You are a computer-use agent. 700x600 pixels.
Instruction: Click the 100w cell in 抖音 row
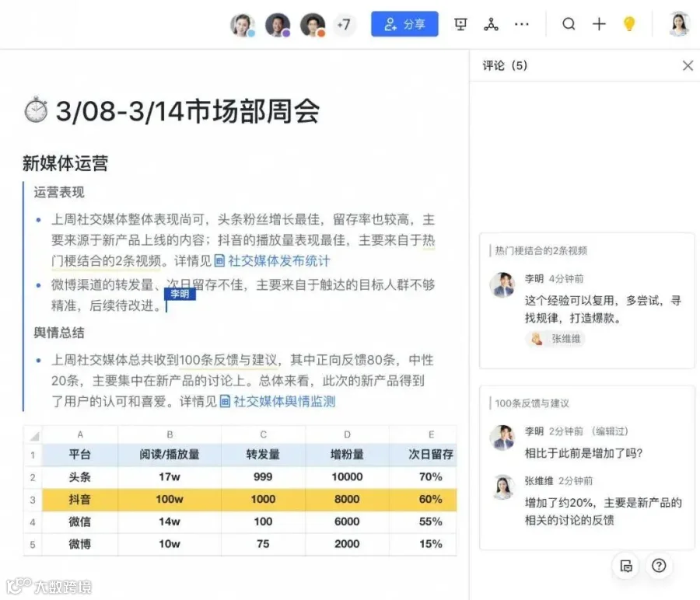click(170, 500)
